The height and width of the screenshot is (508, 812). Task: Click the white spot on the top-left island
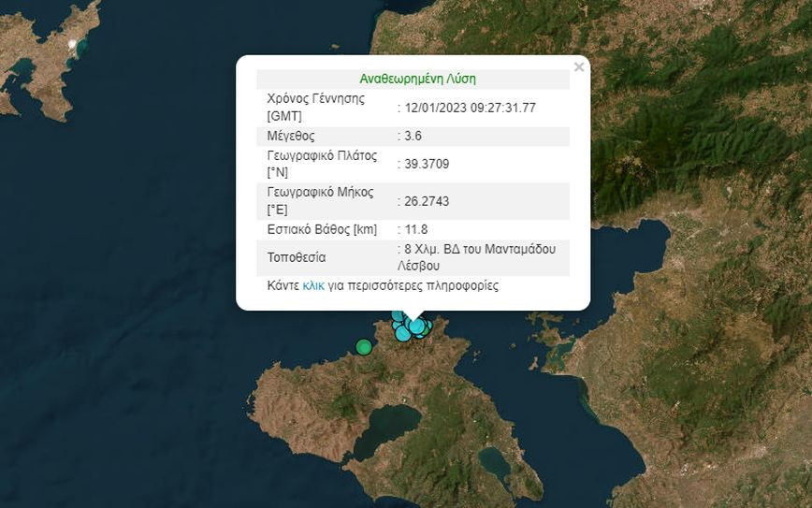tap(72, 44)
